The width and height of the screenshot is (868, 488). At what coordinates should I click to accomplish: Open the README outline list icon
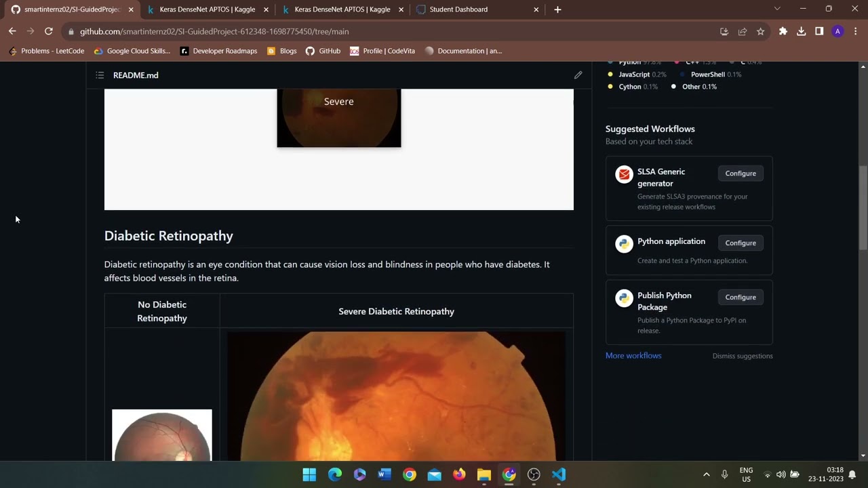100,75
